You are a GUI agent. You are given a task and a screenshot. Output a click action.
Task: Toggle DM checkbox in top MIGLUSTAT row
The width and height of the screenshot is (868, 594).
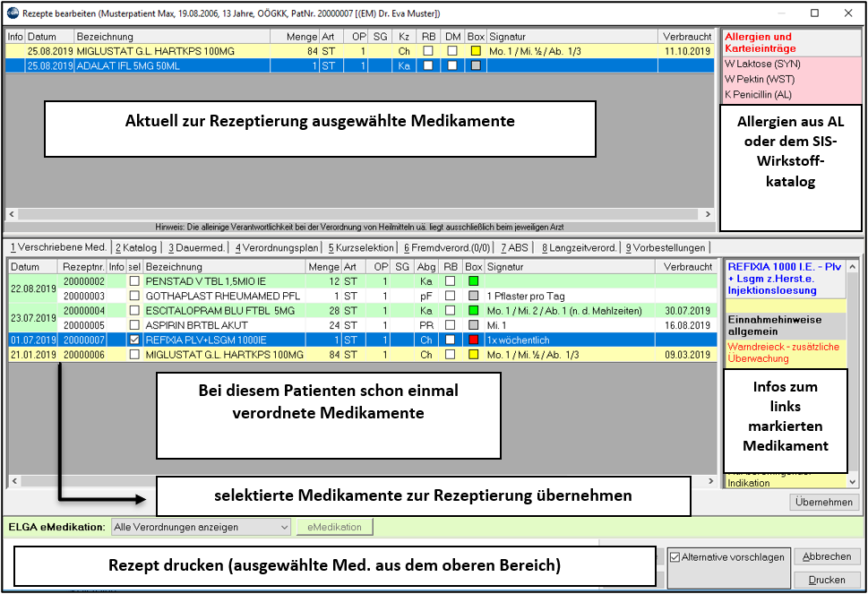(x=452, y=51)
